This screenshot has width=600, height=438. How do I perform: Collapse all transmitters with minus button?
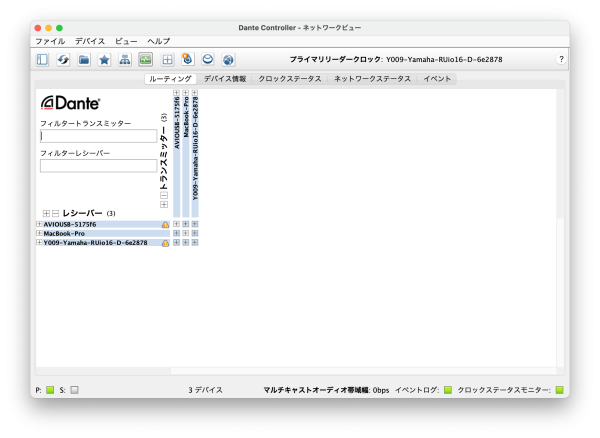point(164,195)
